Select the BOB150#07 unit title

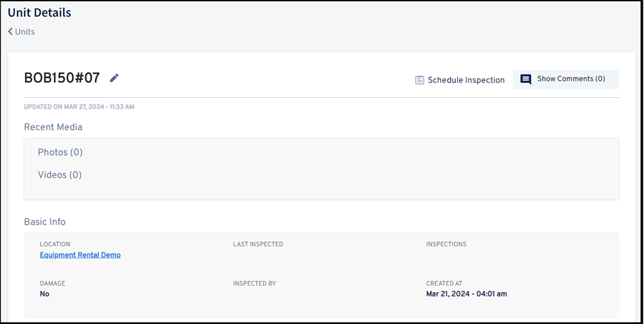(62, 78)
